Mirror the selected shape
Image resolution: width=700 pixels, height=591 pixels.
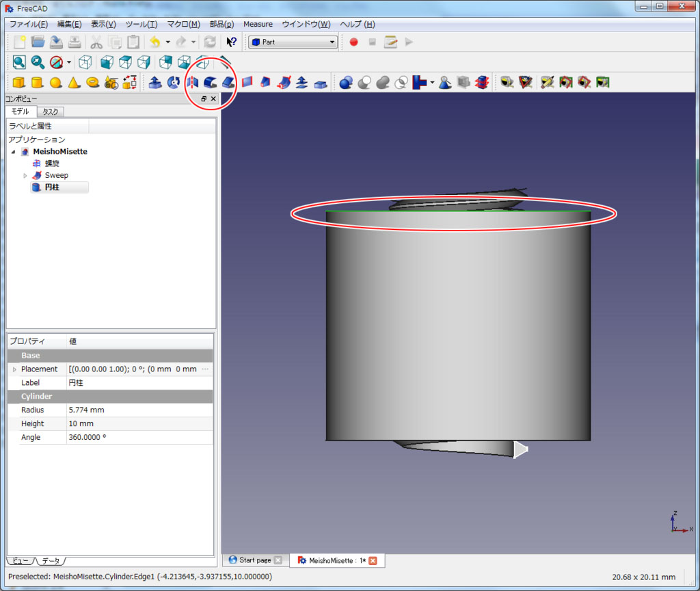[192, 82]
